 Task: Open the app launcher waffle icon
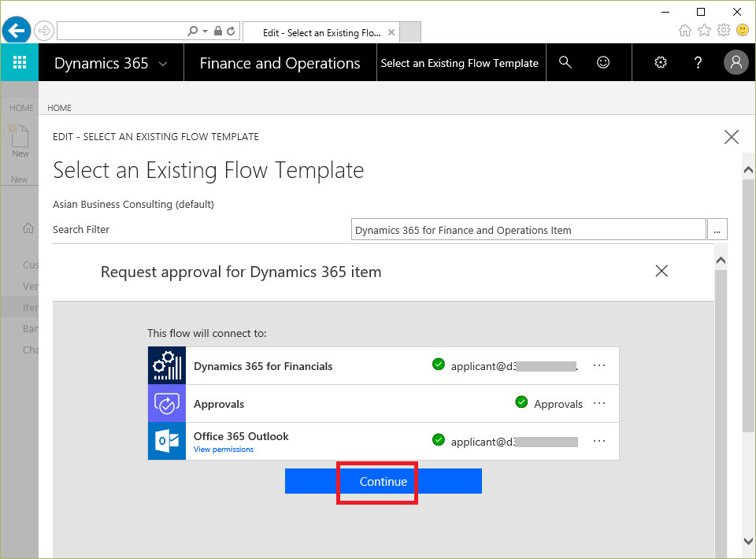coord(20,63)
